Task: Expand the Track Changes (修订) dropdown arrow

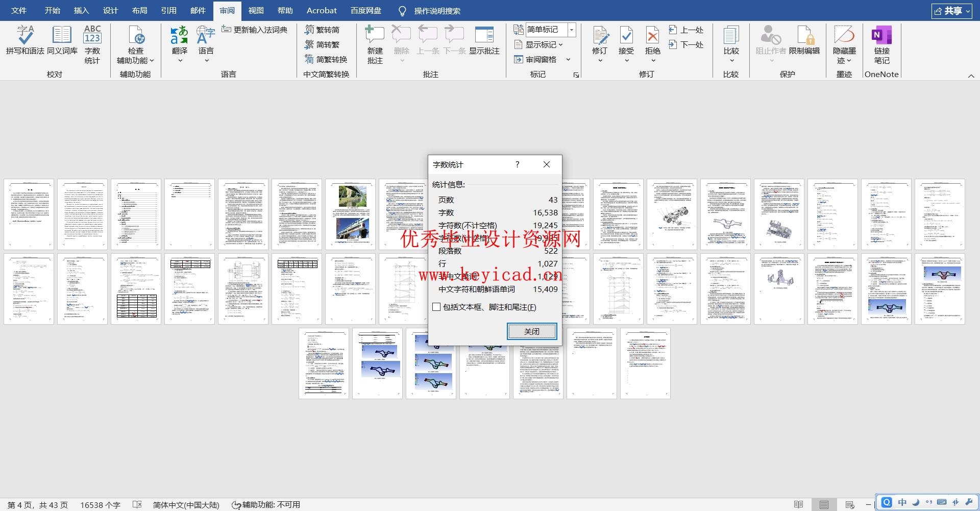Action: point(600,61)
